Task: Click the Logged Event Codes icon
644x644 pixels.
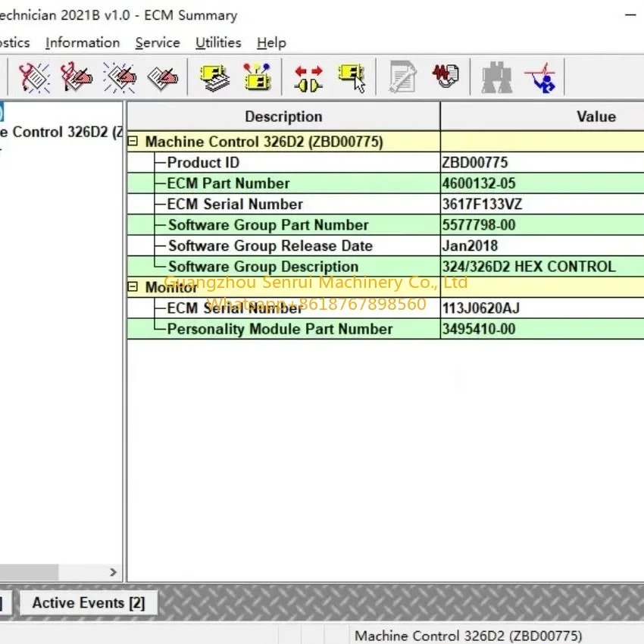Action: coord(163,77)
